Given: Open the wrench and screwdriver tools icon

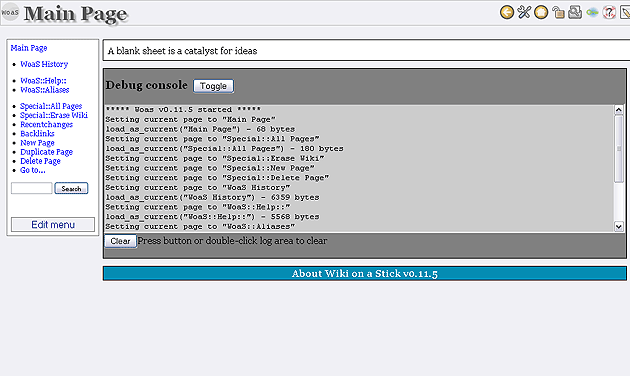Looking at the screenshot, I should [524, 12].
